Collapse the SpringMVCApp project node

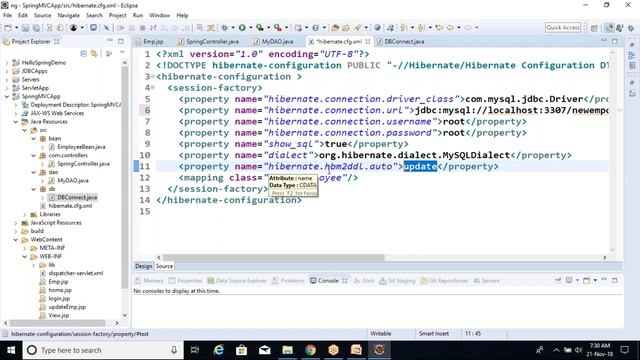[7, 96]
